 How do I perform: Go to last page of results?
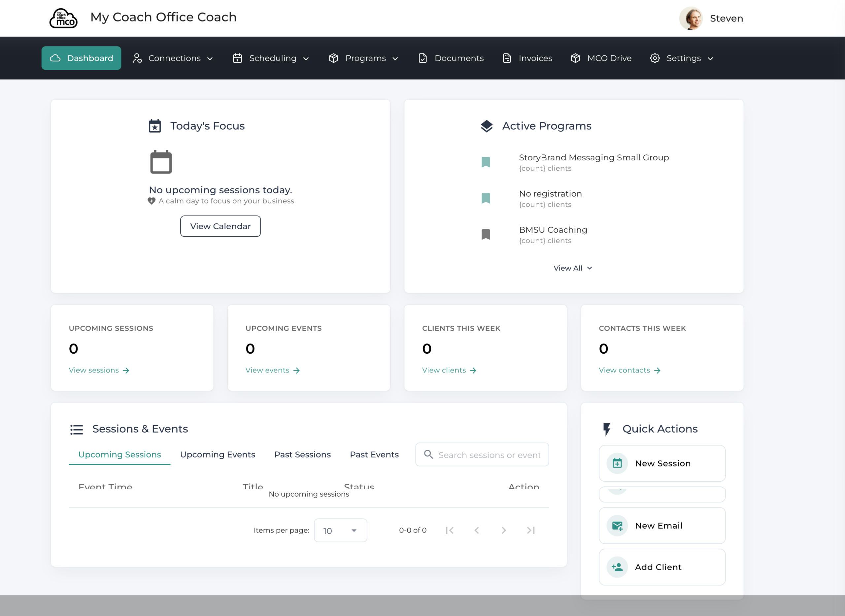point(531,530)
